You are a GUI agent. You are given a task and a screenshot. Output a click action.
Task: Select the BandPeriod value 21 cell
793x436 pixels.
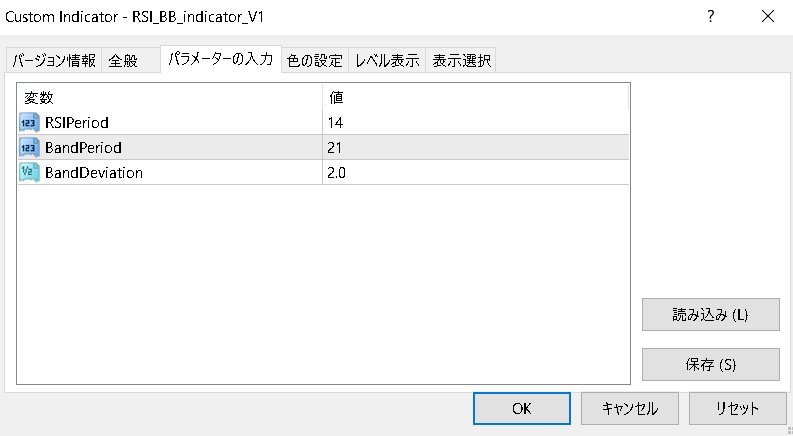[475, 148]
